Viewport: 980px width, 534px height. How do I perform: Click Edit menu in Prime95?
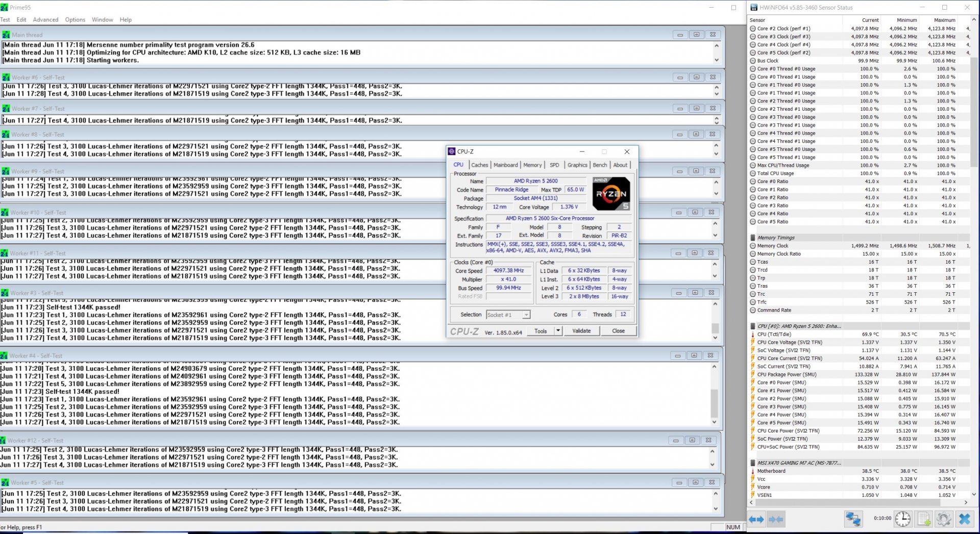pyautogui.click(x=21, y=19)
